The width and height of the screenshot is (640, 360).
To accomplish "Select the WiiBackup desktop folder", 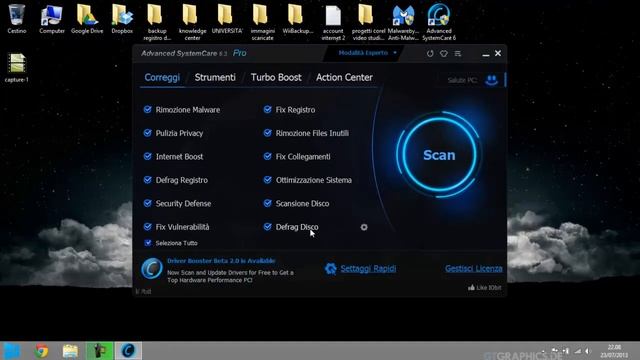I will 298,19.
